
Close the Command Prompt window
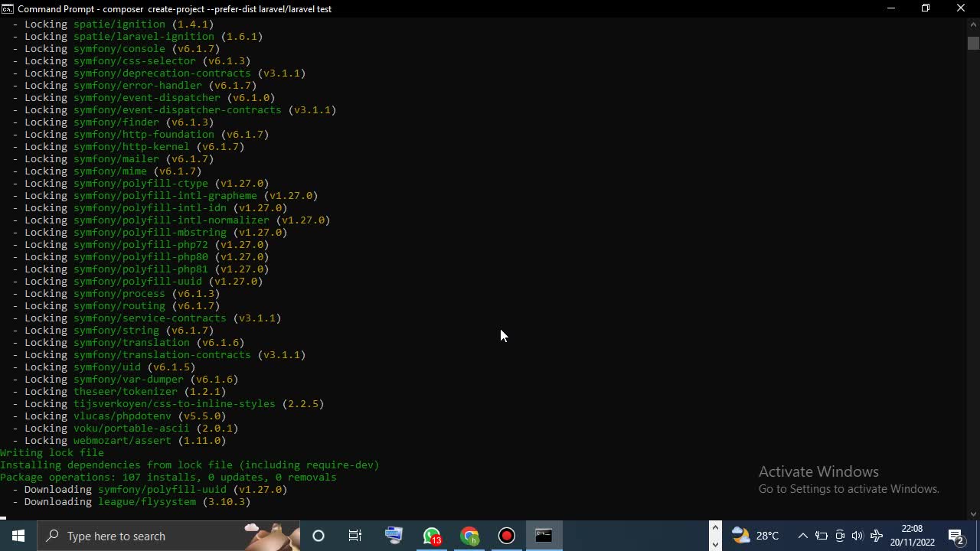(961, 8)
